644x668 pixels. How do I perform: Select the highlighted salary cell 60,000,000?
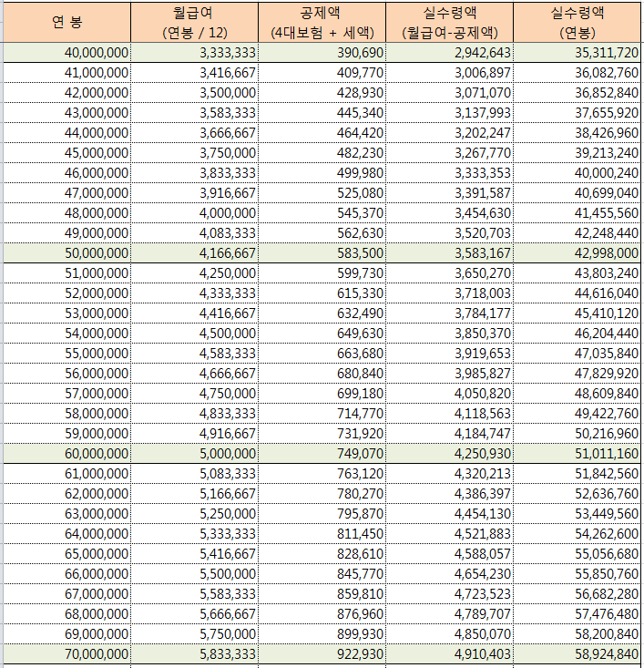[66, 453]
